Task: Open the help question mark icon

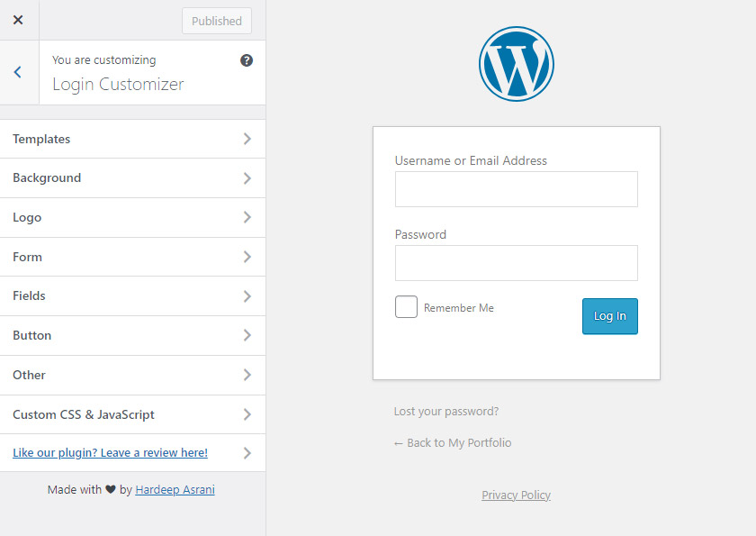Action: click(247, 60)
